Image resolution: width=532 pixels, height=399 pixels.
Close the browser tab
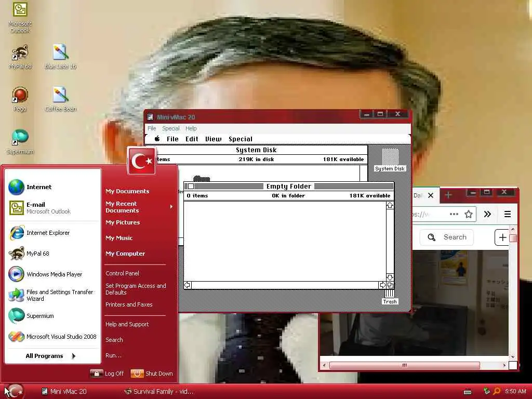point(431,195)
